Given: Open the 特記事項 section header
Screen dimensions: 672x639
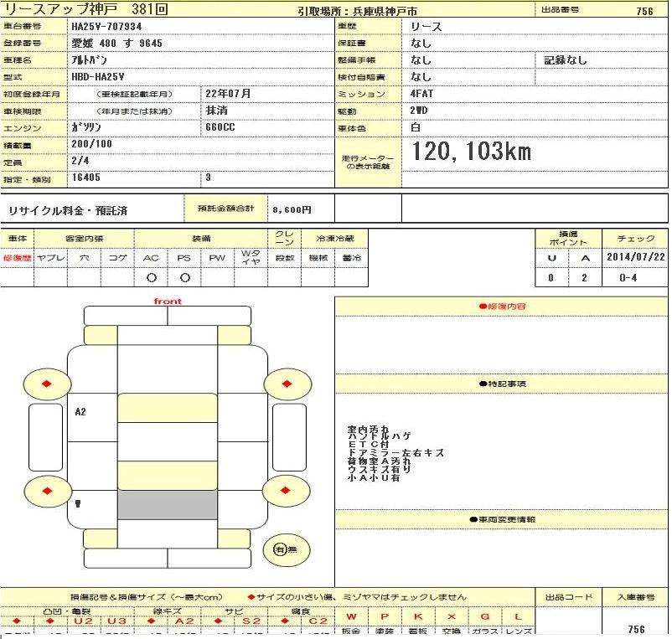Looking at the screenshot, I should pyautogui.click(x=502, y=384).
